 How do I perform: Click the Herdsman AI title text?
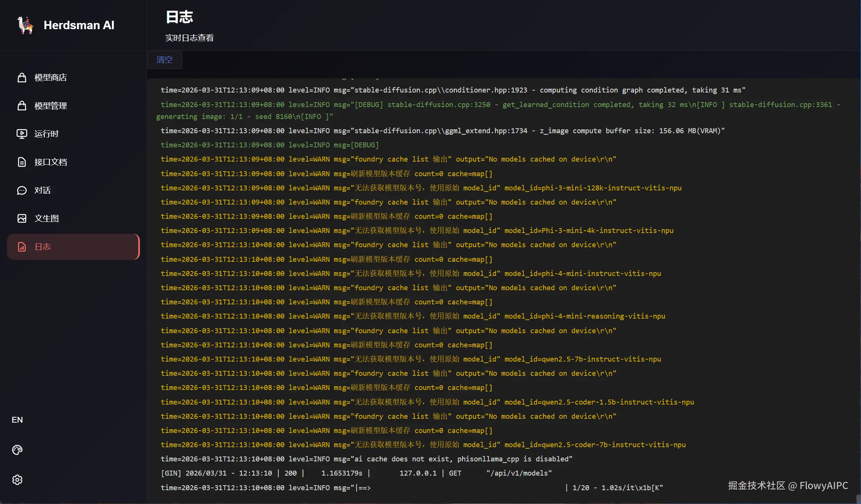click(x=79, y=25)
